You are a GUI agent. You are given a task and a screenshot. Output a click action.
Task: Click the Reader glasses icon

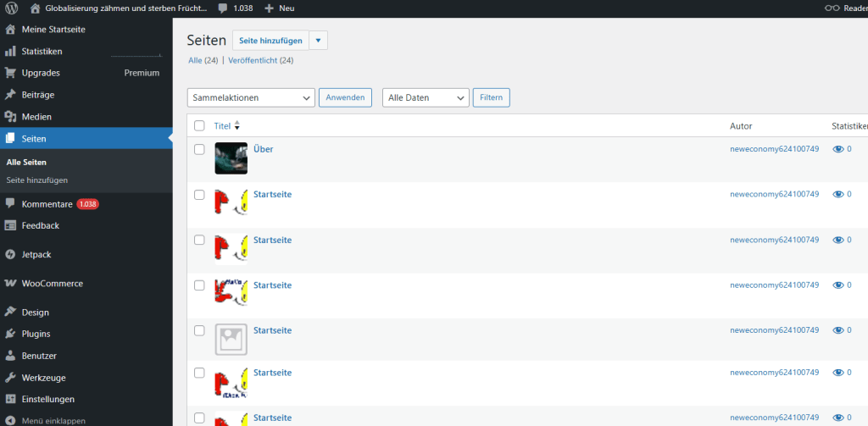coord(833,8)
